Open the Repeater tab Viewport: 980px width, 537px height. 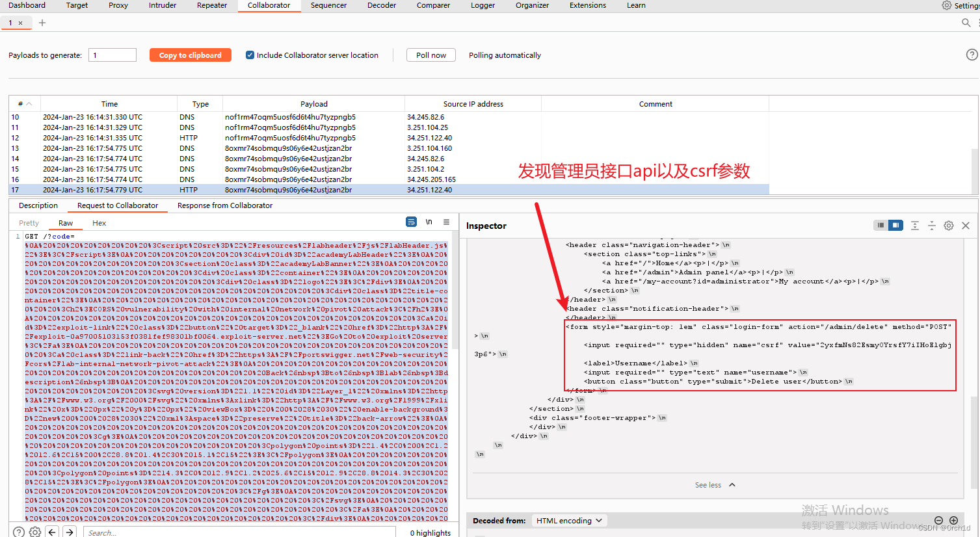click(212, 5)
